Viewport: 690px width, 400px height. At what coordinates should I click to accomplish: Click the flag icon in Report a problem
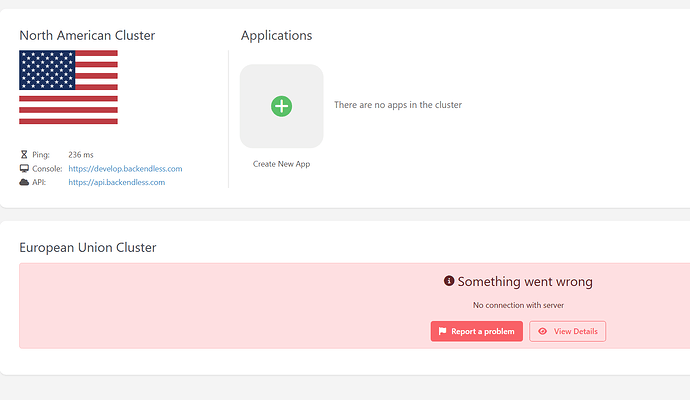point(442,331)
